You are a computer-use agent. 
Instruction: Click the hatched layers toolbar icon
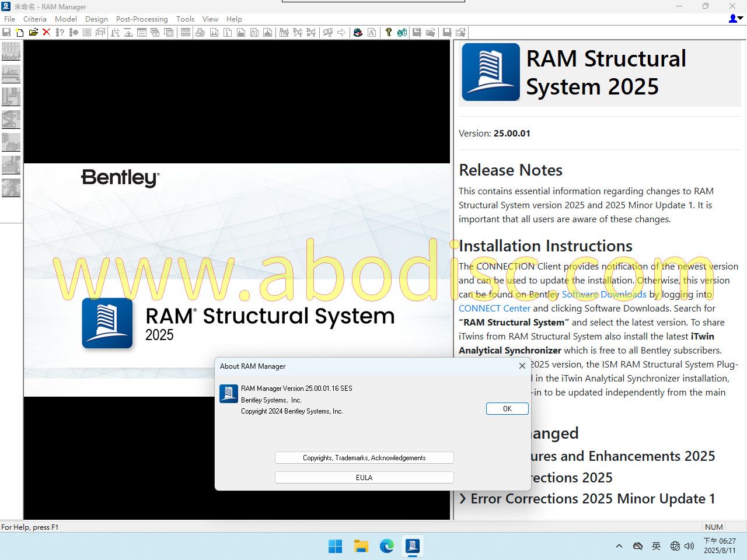point(185,33)
